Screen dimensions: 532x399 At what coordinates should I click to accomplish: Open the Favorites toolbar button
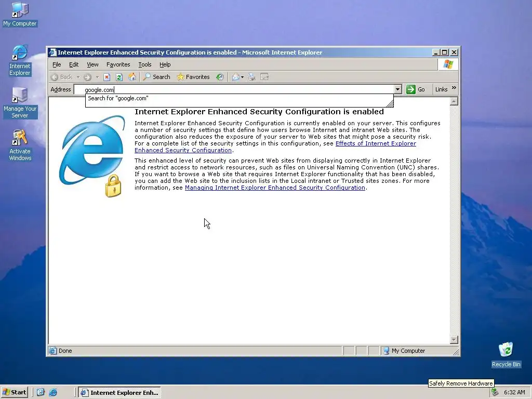tap(193, 77)
